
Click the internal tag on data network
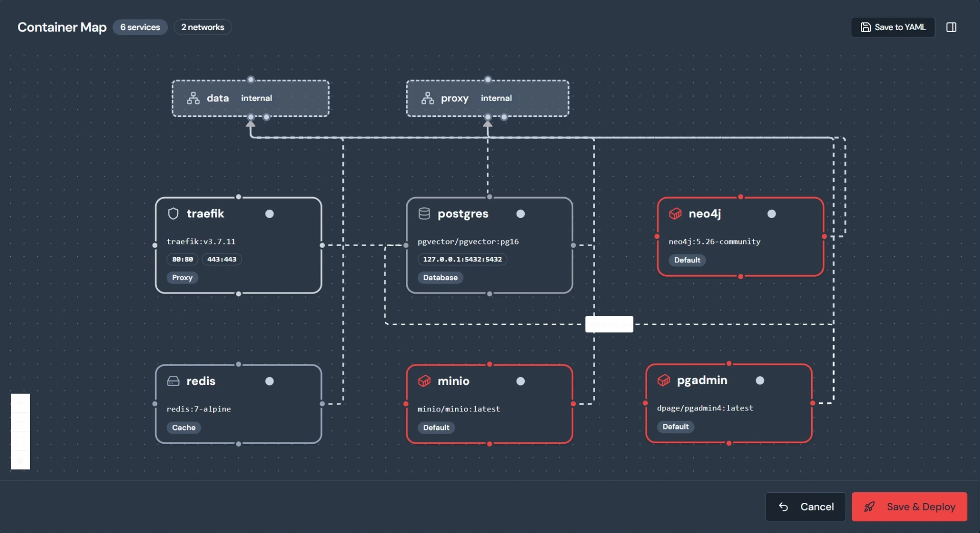coord(257,98)
